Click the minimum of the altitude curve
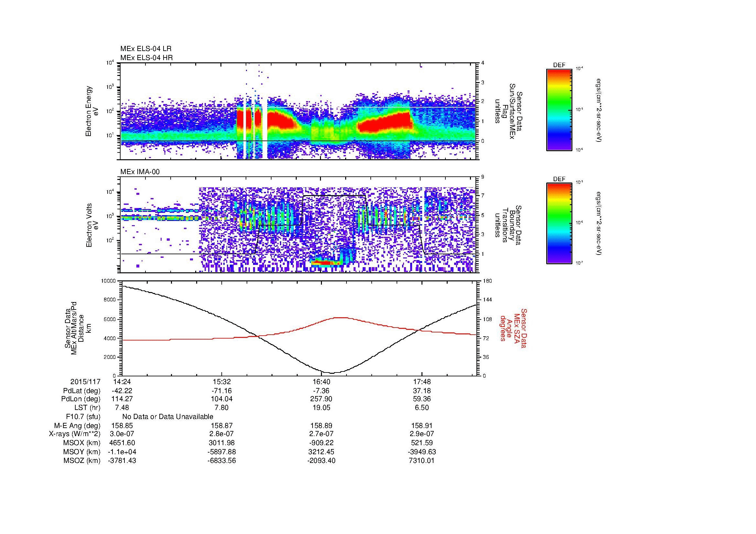 click(x=332, y=373)
